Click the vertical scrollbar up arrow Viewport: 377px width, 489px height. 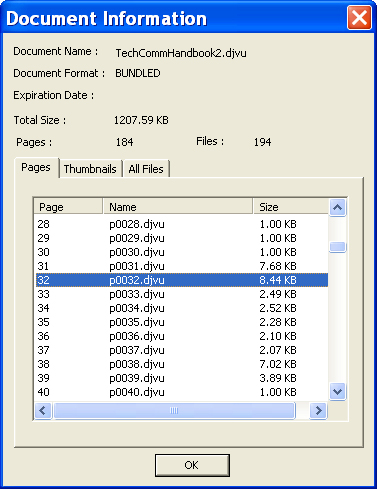point(337,208)
